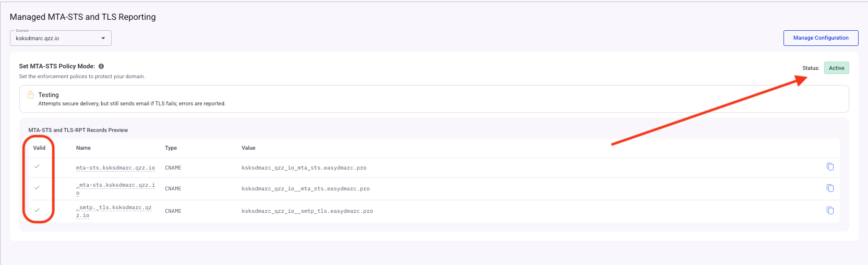Click the Active status badge
868x265 pixels.
(x=837, y=68)
